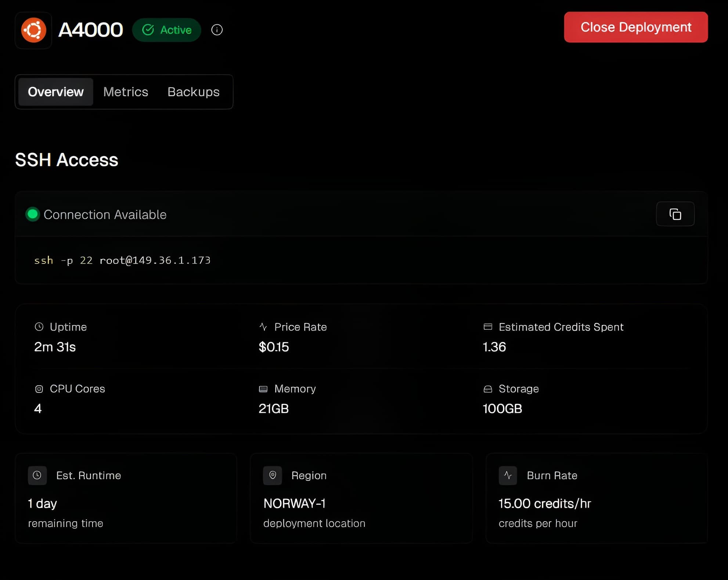Click the Price Rate activity icon

click(263, 326)
